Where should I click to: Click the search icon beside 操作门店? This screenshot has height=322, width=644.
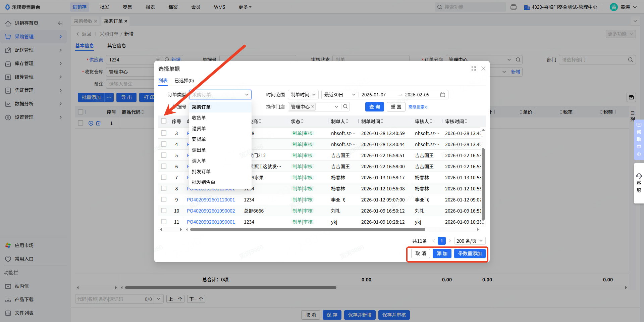[x=345, y=106]
